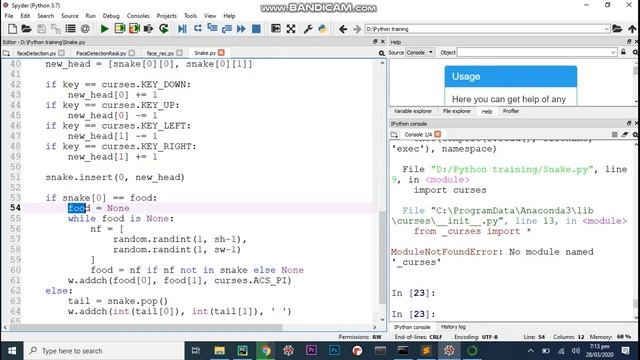Open the Projects menu
Image resolution: width=640 pixels, height=360 pixels.
pyautogui.click(x=167, y=16)
